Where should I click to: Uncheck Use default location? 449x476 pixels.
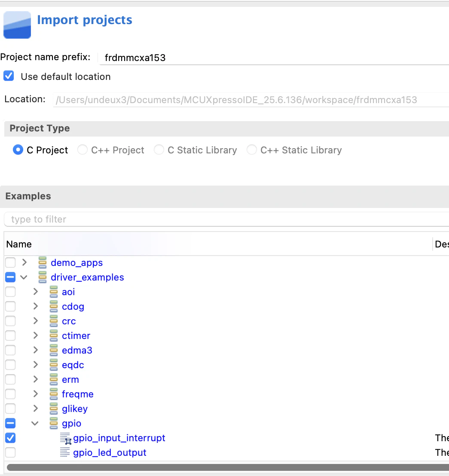(x=9, y=76)
